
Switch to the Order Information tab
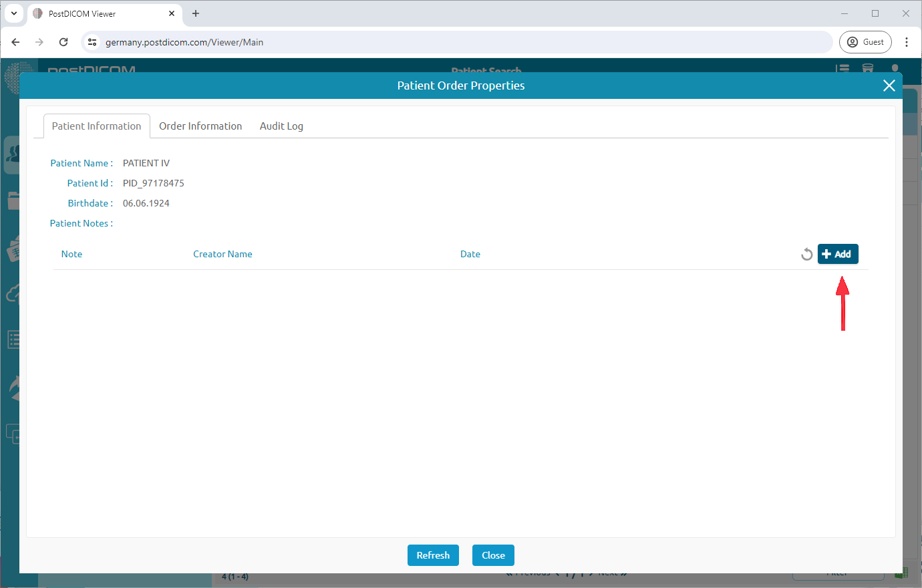pyautogui.click(x=200, y=126)
